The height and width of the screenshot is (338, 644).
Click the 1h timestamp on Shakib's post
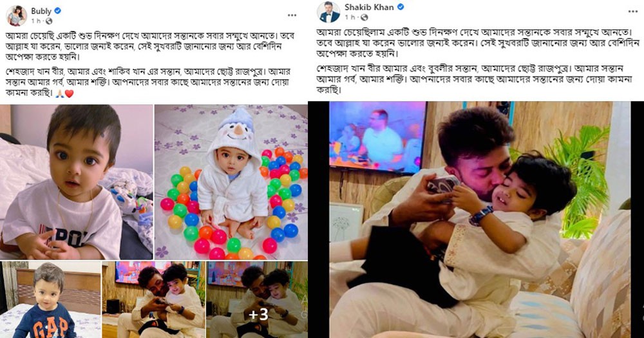tap(350, 17)
